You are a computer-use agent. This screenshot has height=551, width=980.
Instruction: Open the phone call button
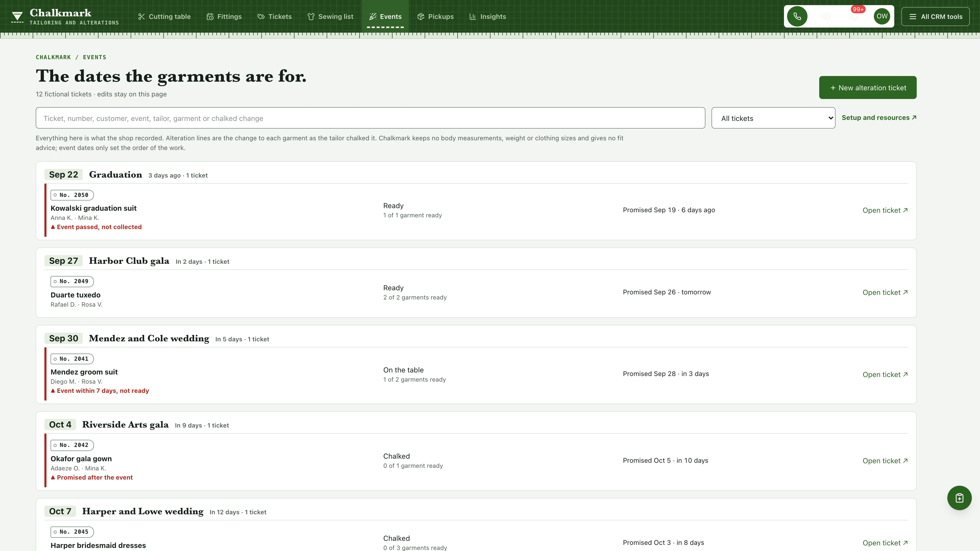pyautogui.click(x=797, y=16)
